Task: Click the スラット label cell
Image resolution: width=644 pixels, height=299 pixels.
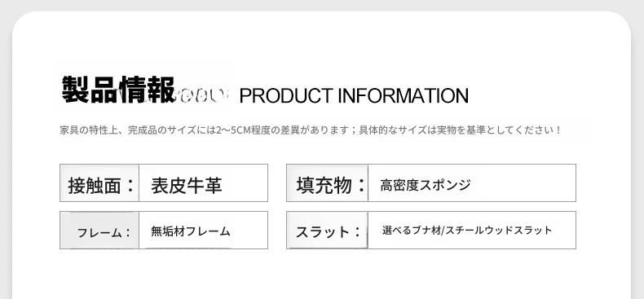Action: [x=328, y=230]
